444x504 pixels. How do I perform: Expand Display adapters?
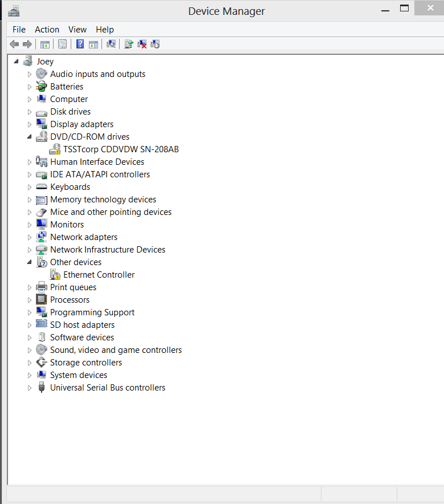29,124
